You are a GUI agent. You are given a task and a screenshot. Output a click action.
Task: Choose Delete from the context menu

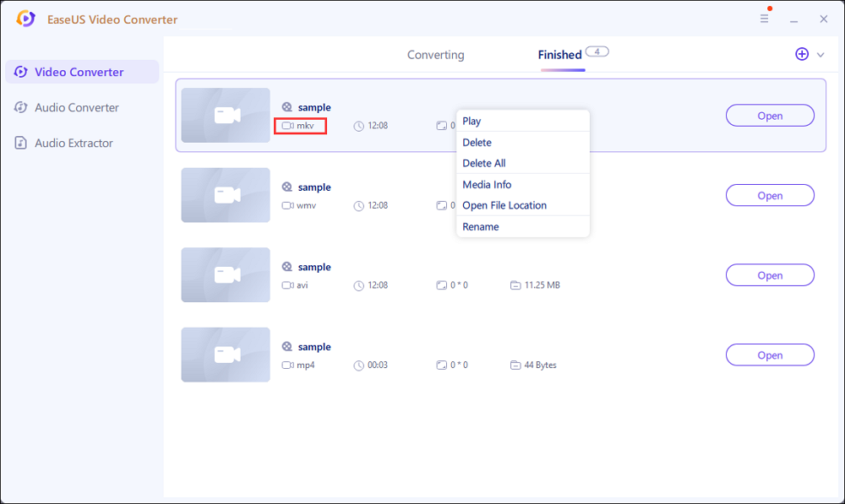[477, 143]
